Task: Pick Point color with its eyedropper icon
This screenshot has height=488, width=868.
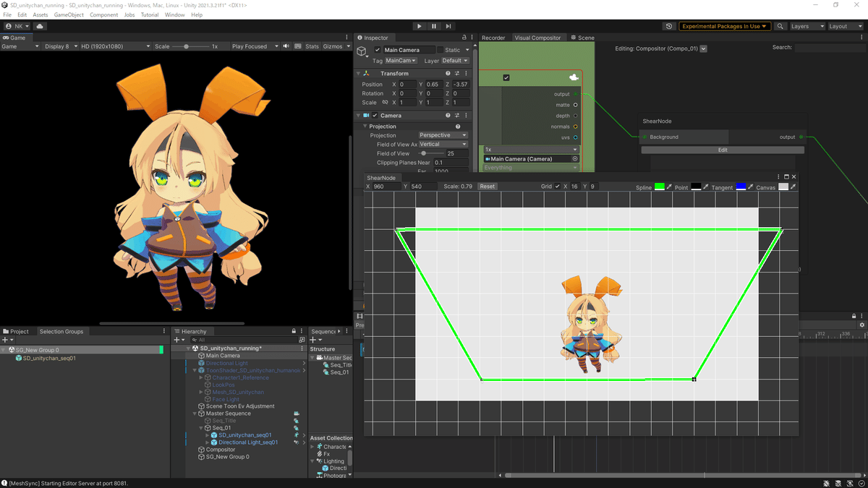Action: [x=706, y=187]
